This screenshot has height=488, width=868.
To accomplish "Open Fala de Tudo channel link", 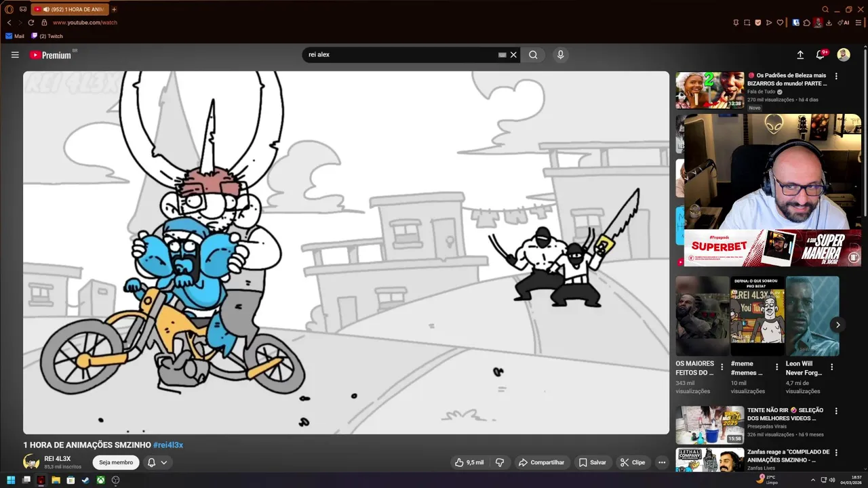I will 762,91.
